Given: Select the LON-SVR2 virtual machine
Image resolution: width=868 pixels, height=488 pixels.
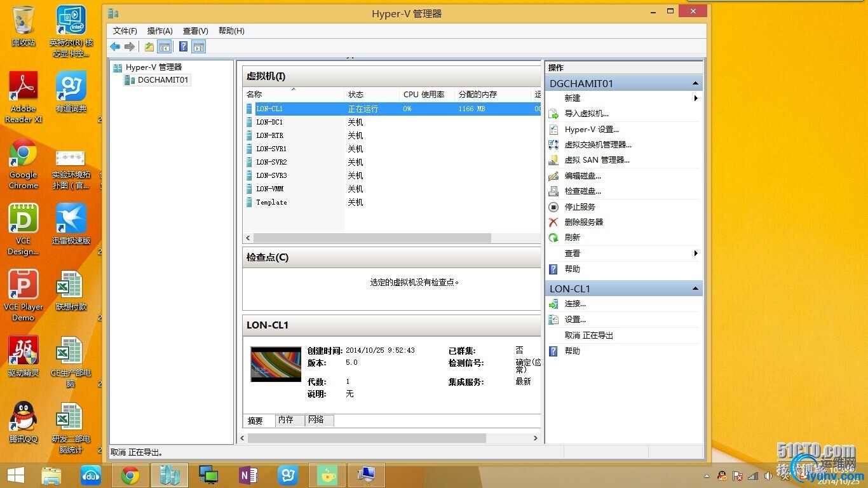Looking at the screenshot, I should [271, 162].
